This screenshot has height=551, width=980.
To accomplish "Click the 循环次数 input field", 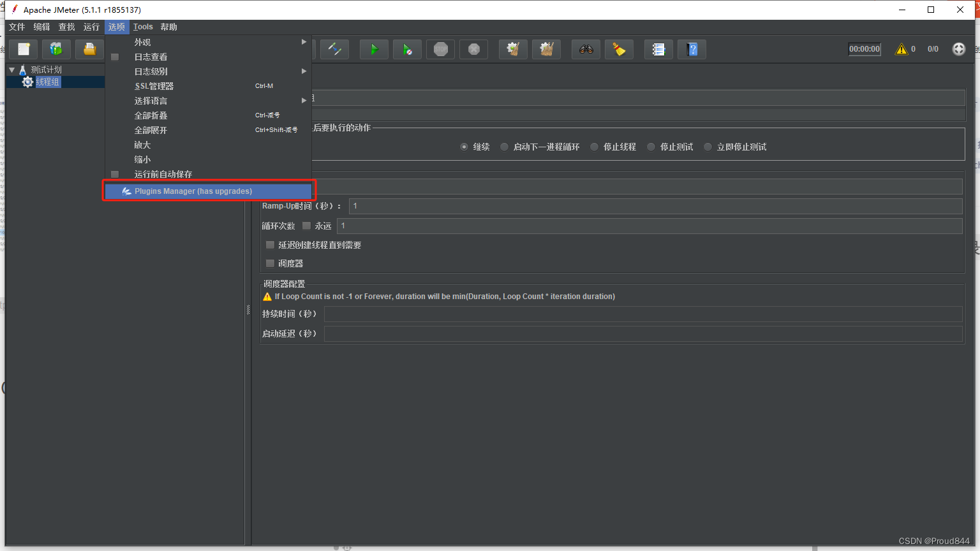I will [650, 226].
